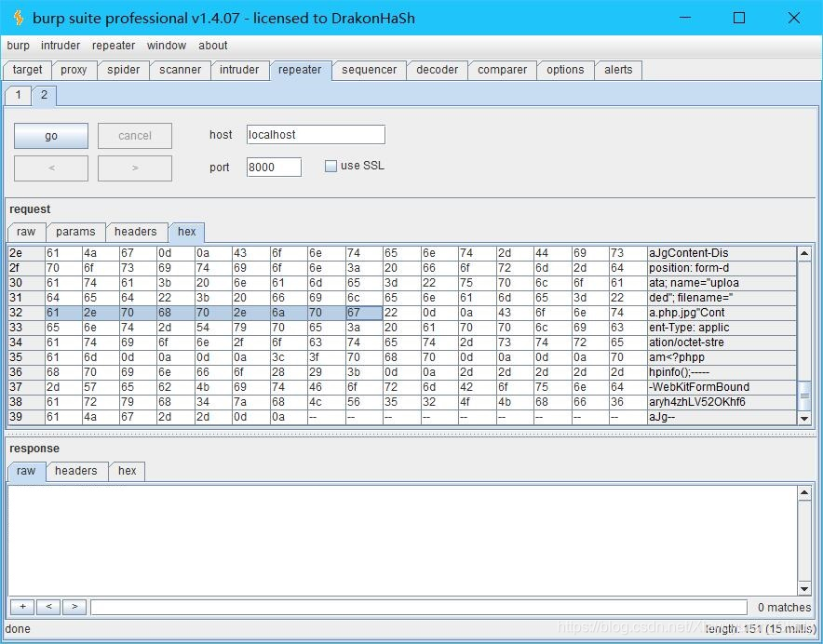This screenshot has width=823, height=644.
Task: Switch response view to headers
Action: 76,471
